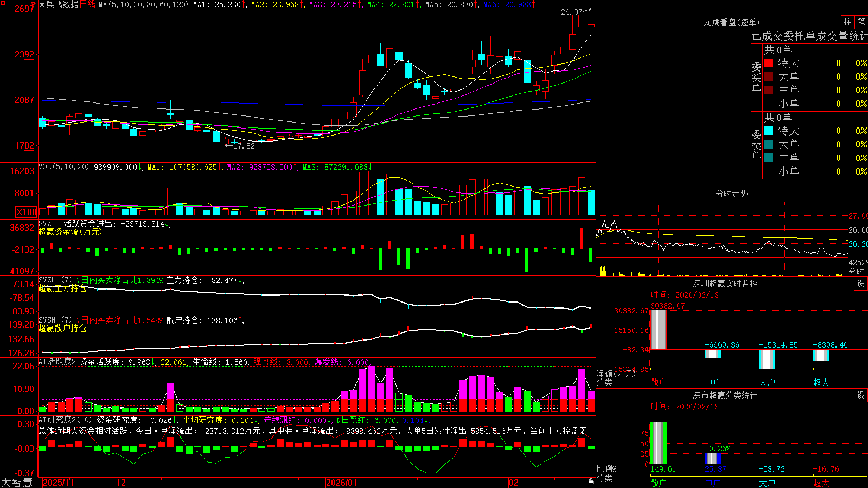Click the 爆发线: 6.000 label
The width and height of the screenshot is (868, 488).
click(342, 362)
